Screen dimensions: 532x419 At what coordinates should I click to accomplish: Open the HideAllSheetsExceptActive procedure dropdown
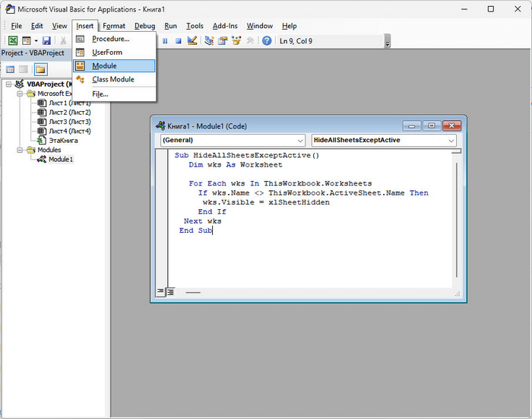pos(383,140)
